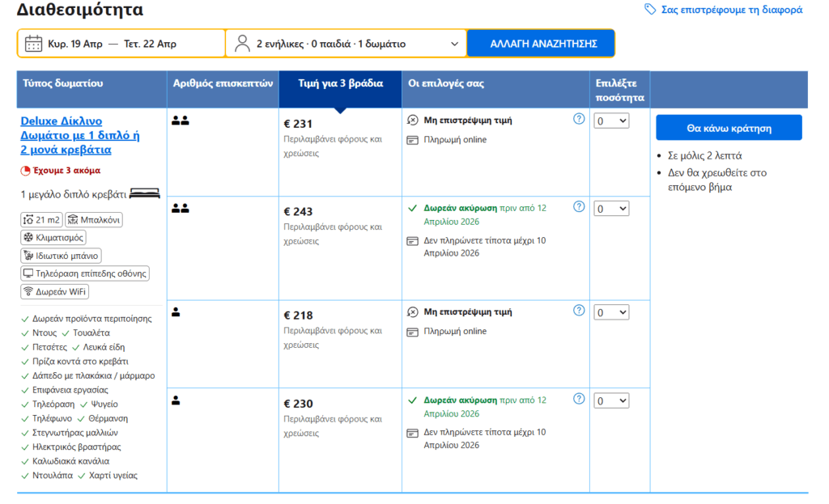
Task: Click the person icon in guests selector
Action: [x=242, y=44]
